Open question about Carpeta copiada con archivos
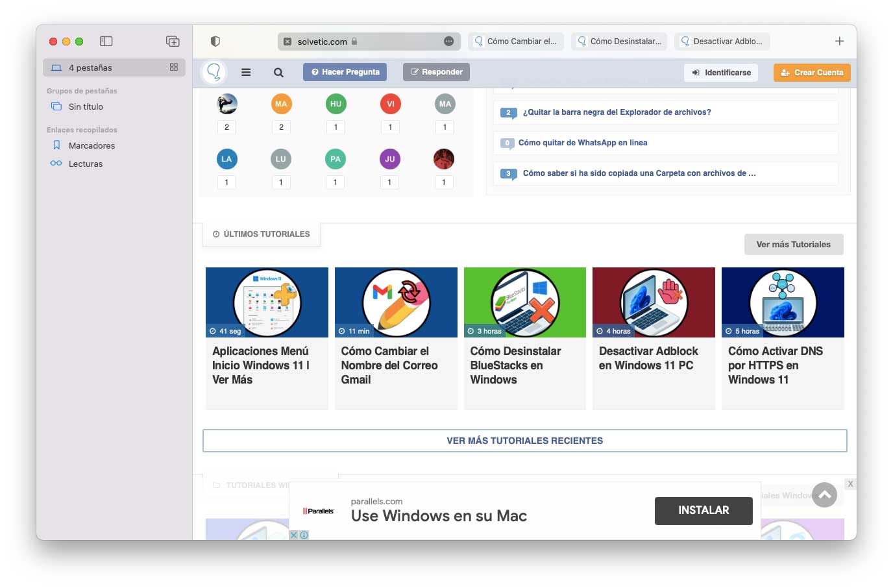 tap(639, 173)
